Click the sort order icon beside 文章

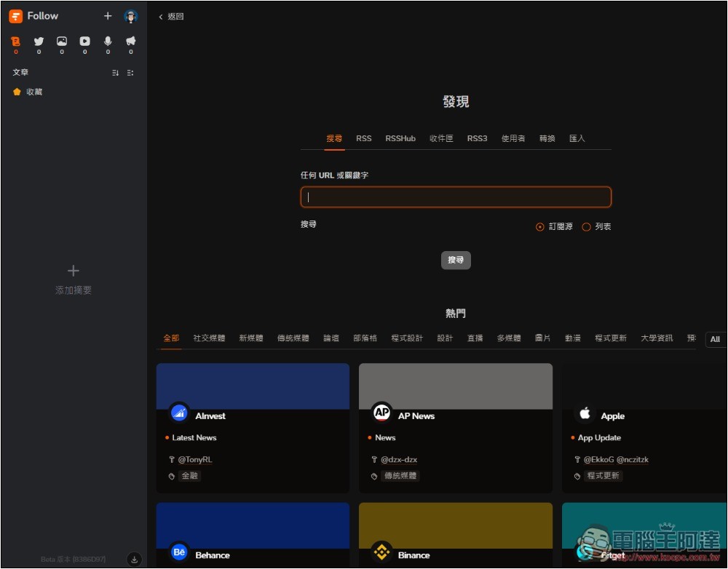click(116, 73)
